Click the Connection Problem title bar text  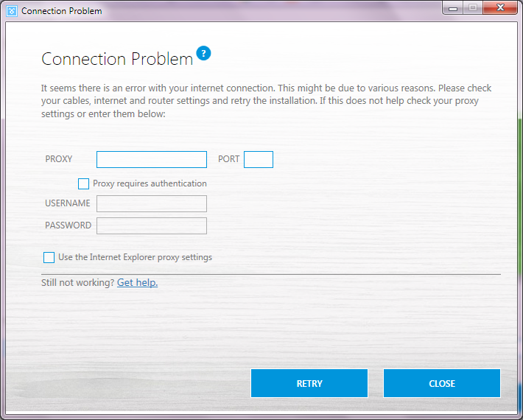[62, 11]
